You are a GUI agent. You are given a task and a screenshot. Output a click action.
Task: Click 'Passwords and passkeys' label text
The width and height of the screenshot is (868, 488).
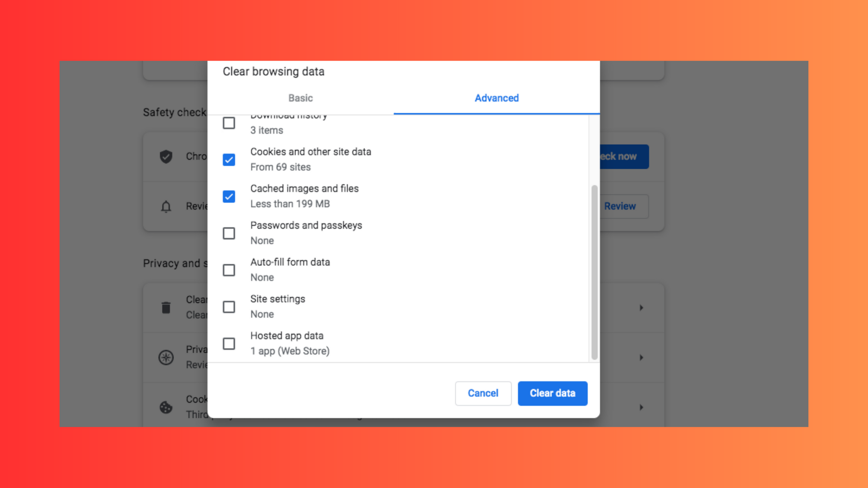pyautogui.click(x=306, y=226)
